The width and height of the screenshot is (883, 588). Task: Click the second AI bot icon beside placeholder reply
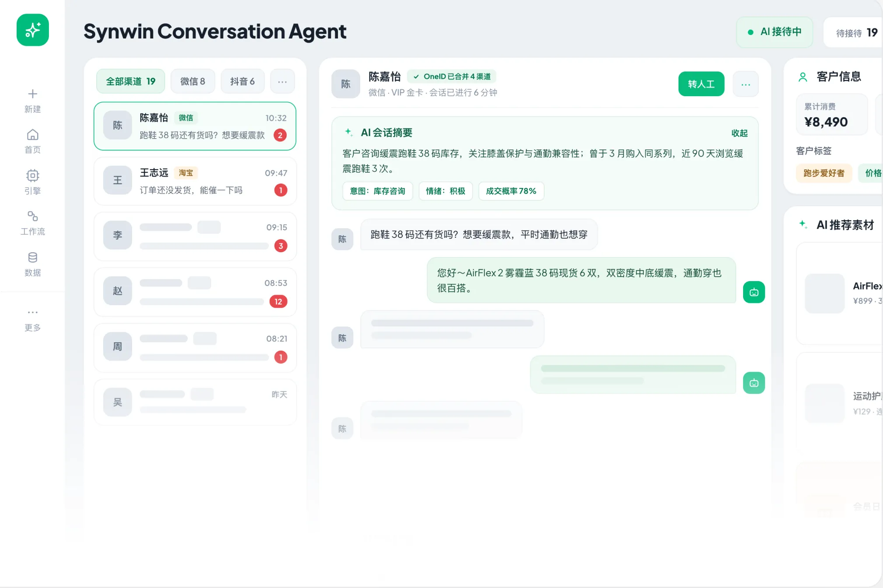click(754, 383)
